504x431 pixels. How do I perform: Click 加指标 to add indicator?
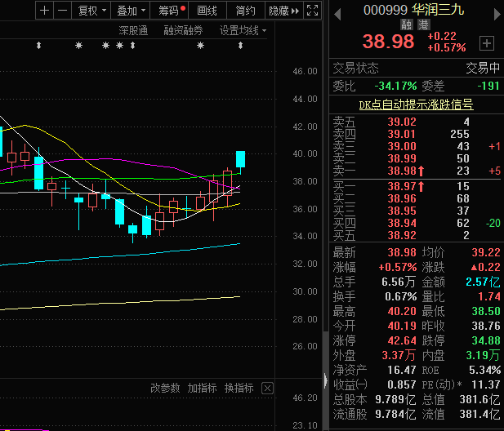(202, 388)
